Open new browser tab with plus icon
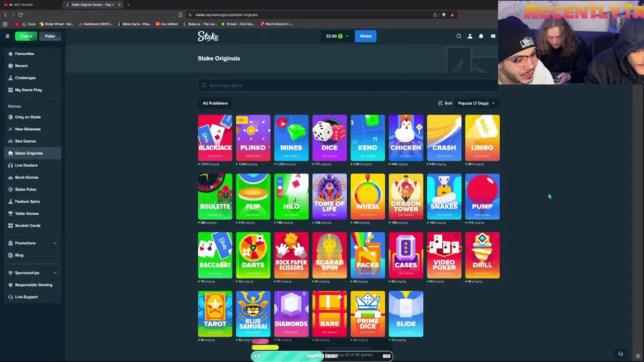The image size is (644, 362). [x=128, y=5]
